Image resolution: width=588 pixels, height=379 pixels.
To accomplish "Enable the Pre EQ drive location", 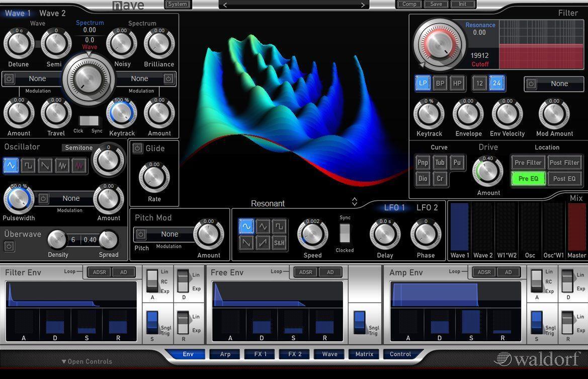I will click(x=528, y=179).
